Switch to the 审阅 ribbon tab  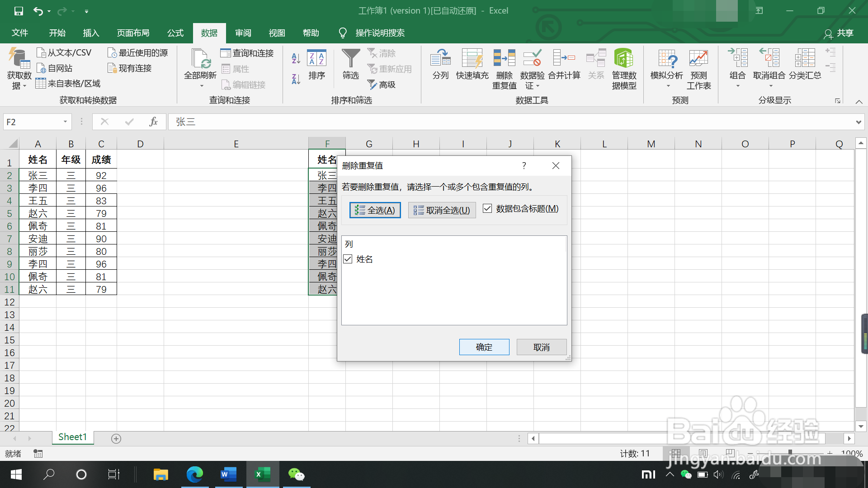pyautogui.click(x=243, y=33)
